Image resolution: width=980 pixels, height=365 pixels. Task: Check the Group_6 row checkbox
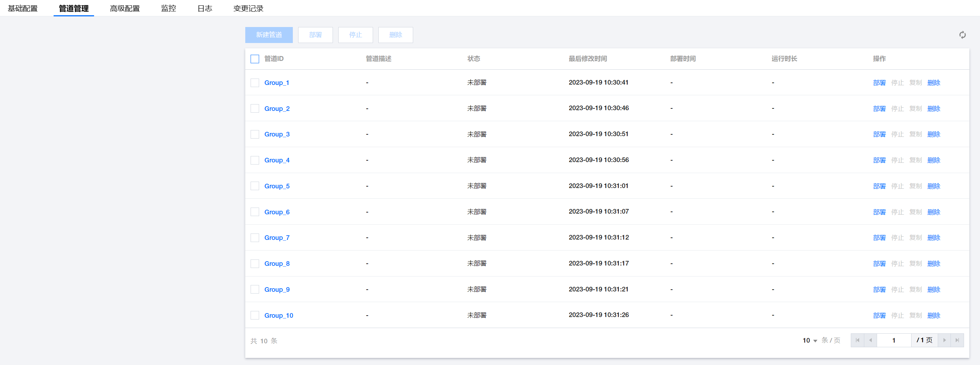click(x=255, y=212)
